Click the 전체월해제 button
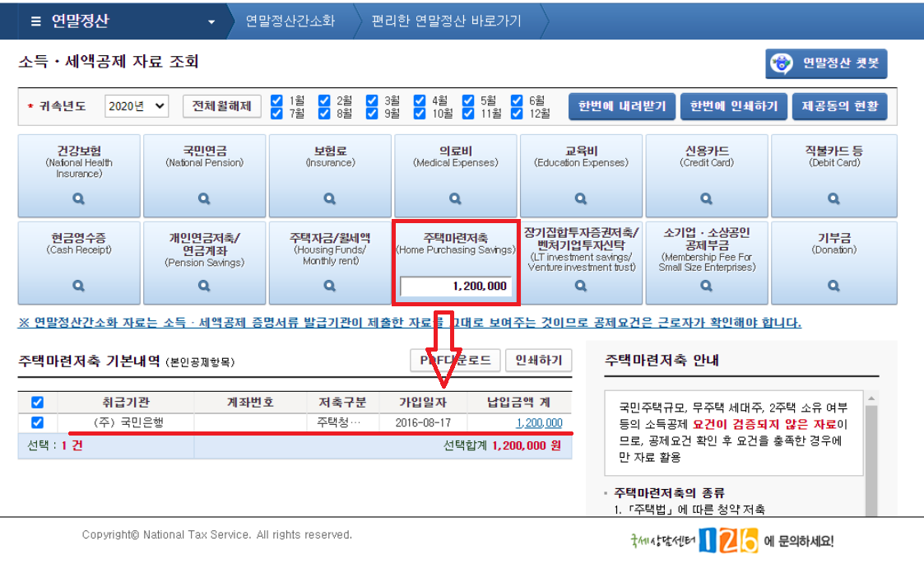Screen dimensions: 924x564 pyautogui.click(x=221, y=106)
